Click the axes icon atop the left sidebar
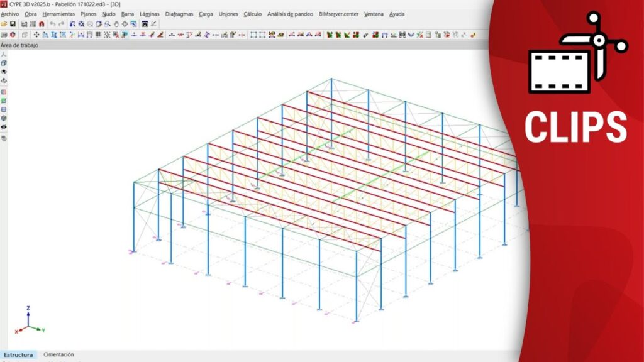Image resolution: width=644 pixels, height=362 pixels. 4,55
